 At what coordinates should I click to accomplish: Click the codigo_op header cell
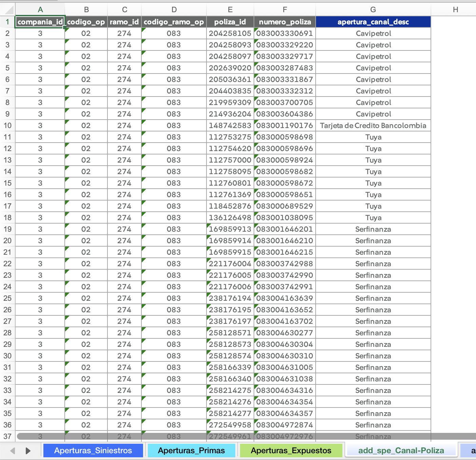[86, 22]
